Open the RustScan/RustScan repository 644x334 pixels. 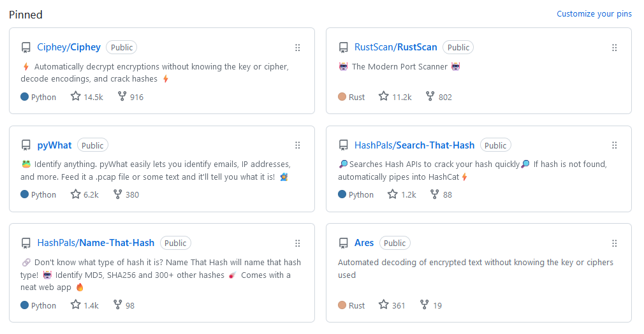click(395, 47)
